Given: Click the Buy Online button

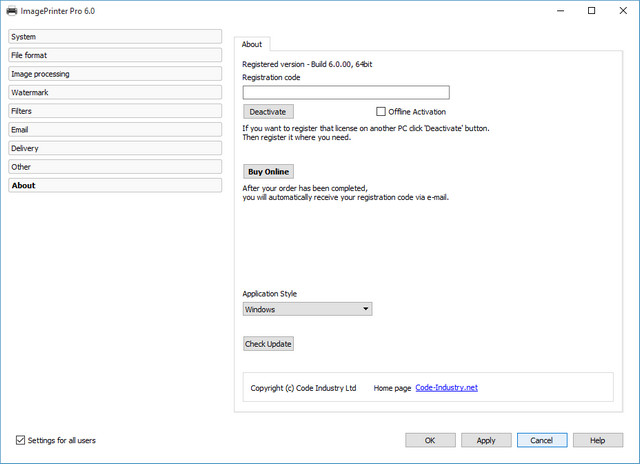Looking at the screenshot, I should pos(268,172).
